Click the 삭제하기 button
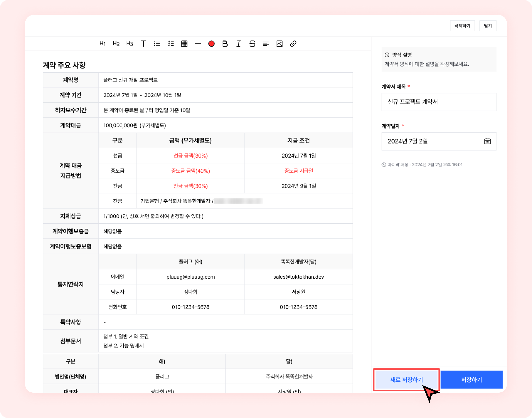The height and width of the screenshot is (418, 532). tap(462, 26)
